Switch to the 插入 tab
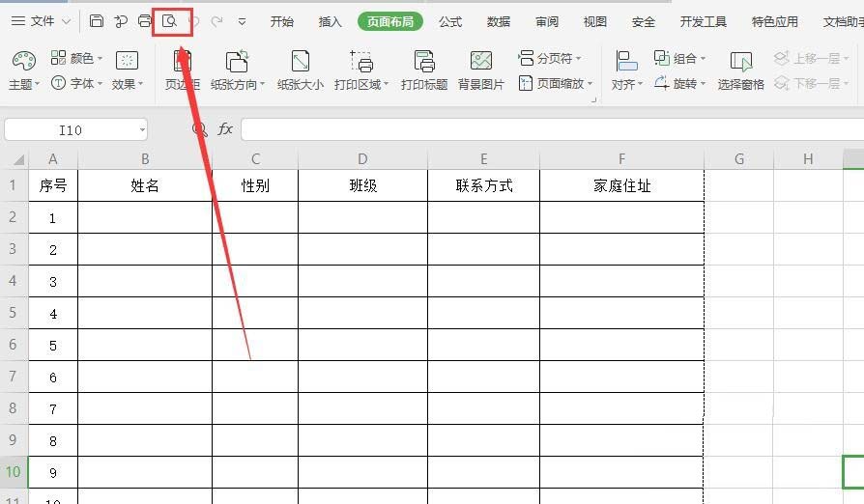This screenshot has height=504, width=864. pyautogui.click(x=331, y=21)
